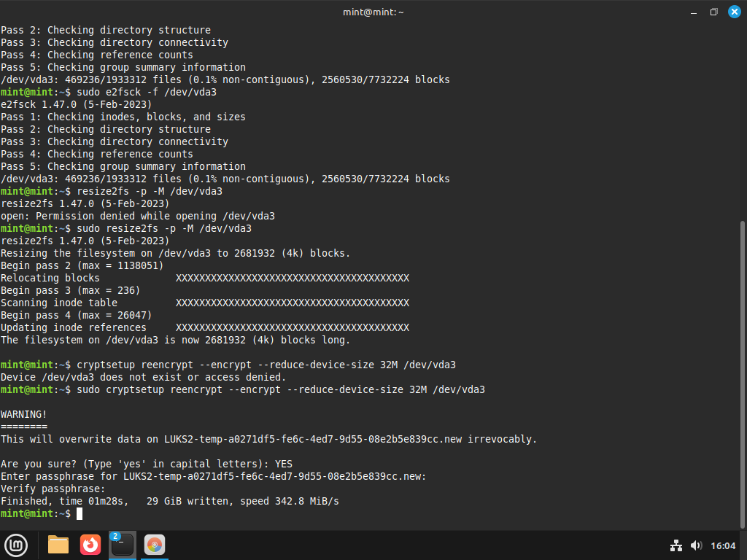This screenshot has height=560, width=747.
Task: Close the terminal with blue X button
Action: 733,12
